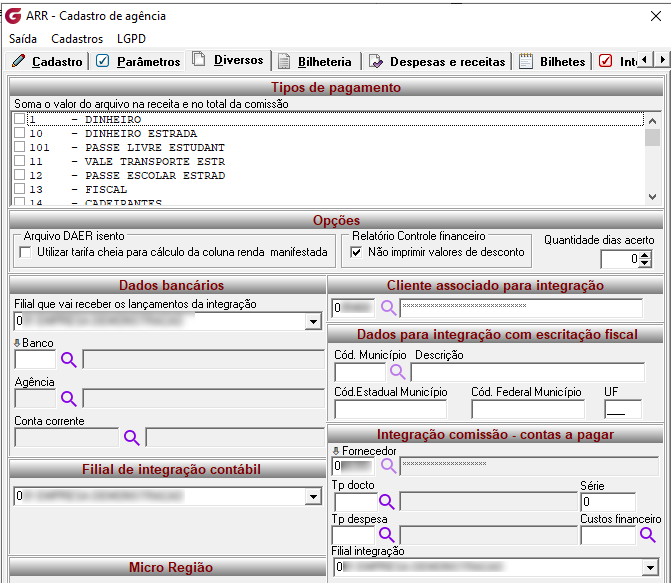Viewport: 671px width, 583px height.
Task: Search Fornecedor with magnifier icon
Action: point(388,466)
